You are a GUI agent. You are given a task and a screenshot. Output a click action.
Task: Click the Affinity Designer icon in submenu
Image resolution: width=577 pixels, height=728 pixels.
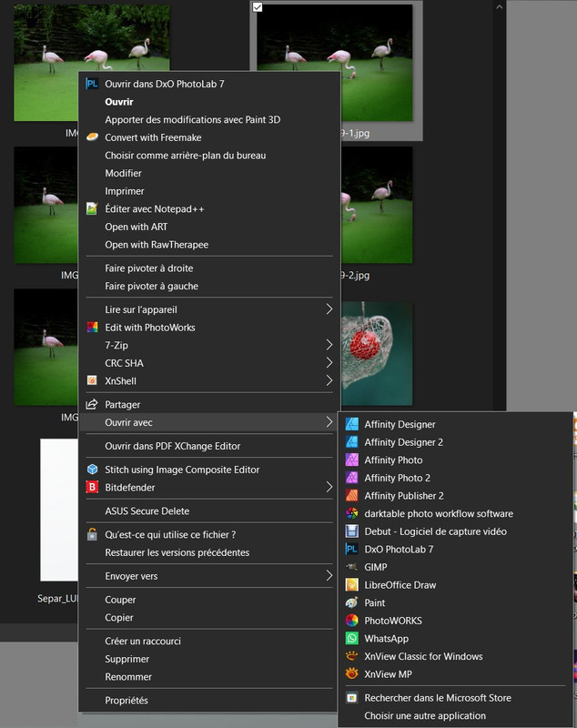click(352, 424)
